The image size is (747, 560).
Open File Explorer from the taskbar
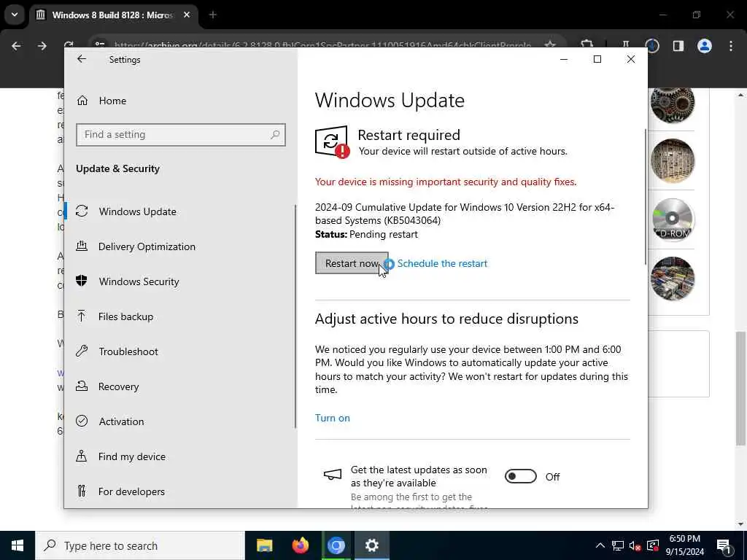click(264, 545)
